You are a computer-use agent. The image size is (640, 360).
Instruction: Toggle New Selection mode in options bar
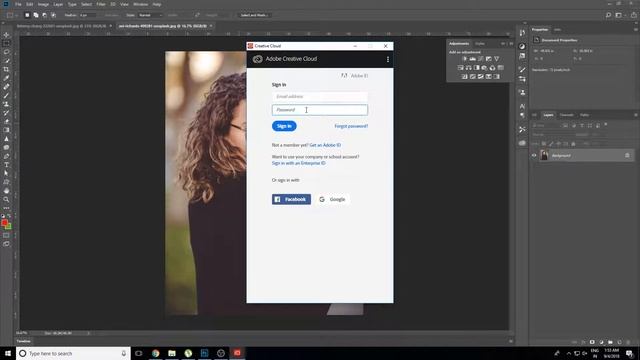[x=27, y=15]
